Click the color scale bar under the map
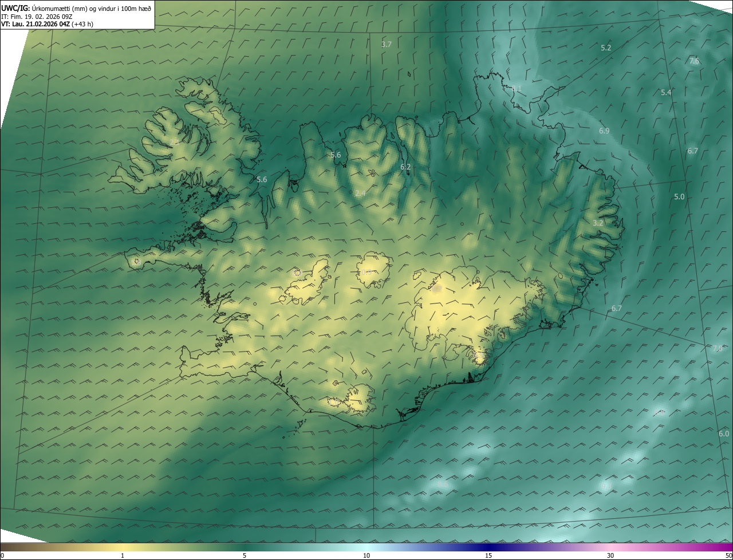The height and width of the screenshot is (560, 733). (366, 547)
